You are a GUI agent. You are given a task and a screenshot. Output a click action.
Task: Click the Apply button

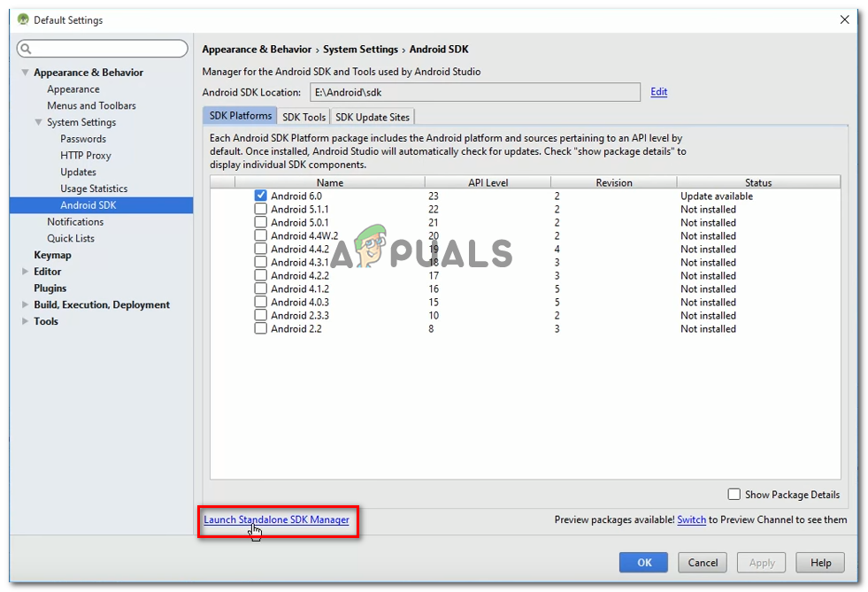762,563
